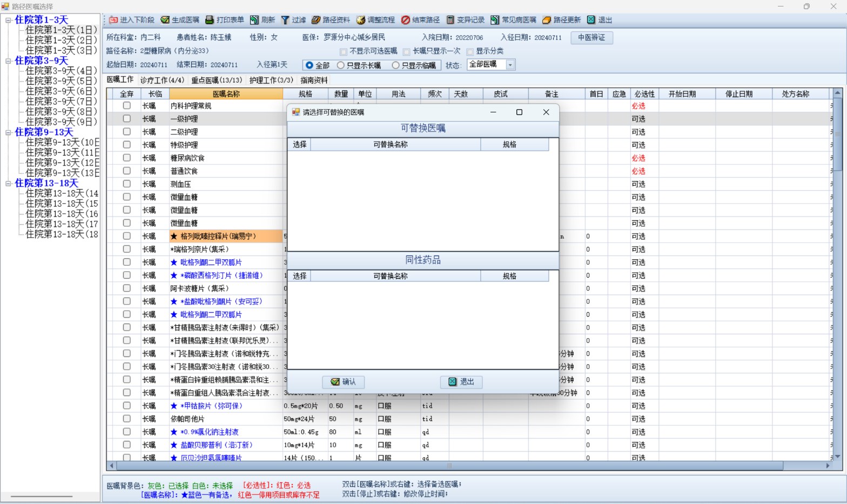Click the 结束路径 stop icon
The width and height of the screenshot is (847, 504).
pyautogui.click(x=406, y=20)
